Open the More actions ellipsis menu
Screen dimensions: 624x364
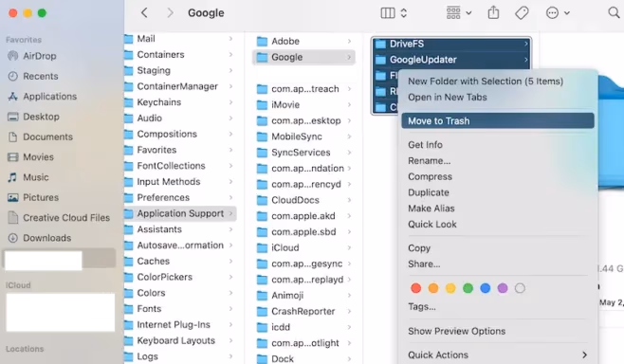click(x=558, y=13)
